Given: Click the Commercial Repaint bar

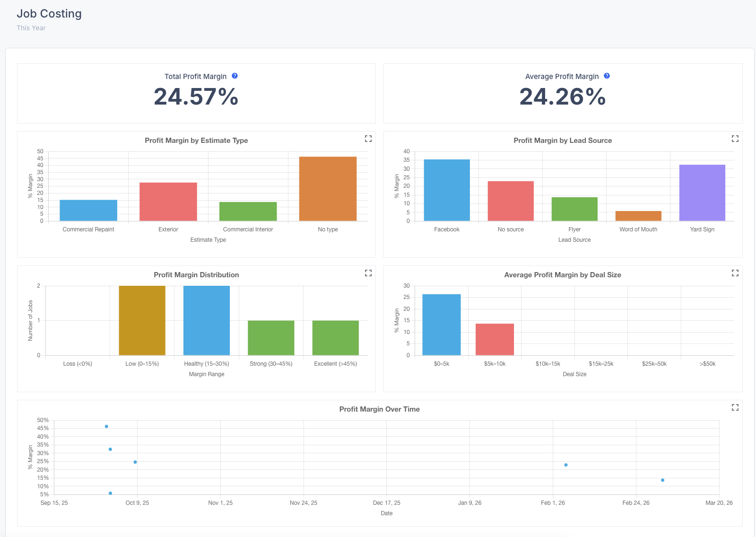Looking at the screenshot, I should tap(88, 210).
